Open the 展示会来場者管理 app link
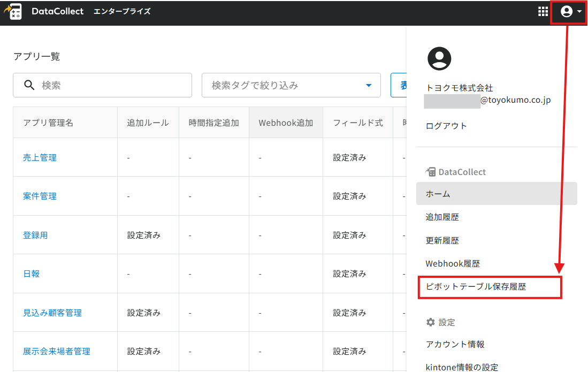Image resolution: width=588 pixels, height=372 pixels. [56, 351]
